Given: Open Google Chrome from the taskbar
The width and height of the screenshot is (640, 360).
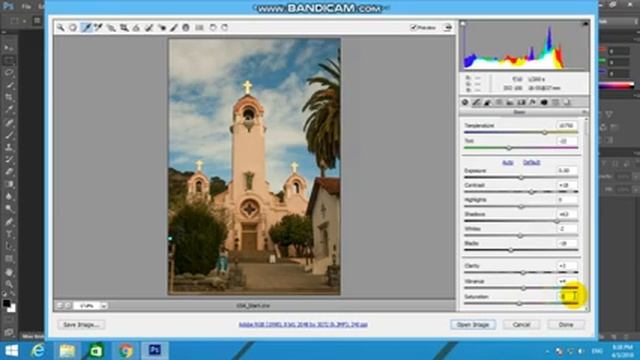Looking at the screenshot, I should (x=125, y=351).
